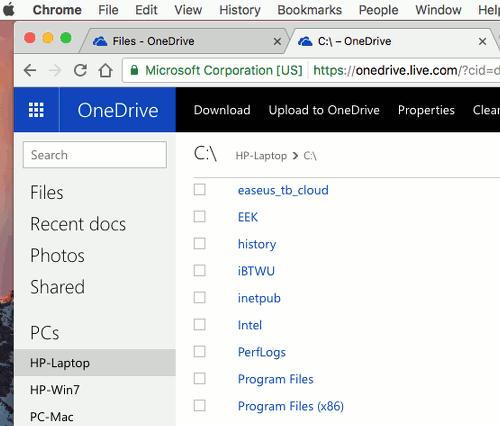This screenshot has height=426, width=500.
Task: Open the People menu
Action: click(378, 10)
